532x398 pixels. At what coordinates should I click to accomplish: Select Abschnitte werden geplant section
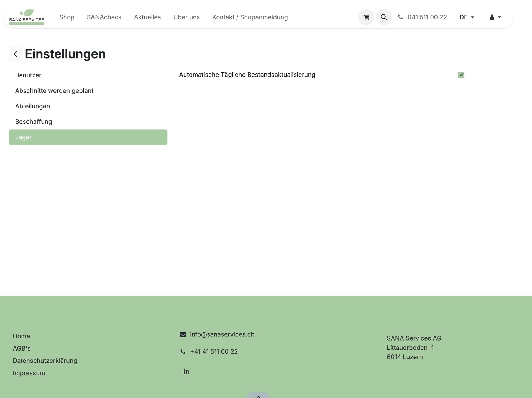(88, 91)
